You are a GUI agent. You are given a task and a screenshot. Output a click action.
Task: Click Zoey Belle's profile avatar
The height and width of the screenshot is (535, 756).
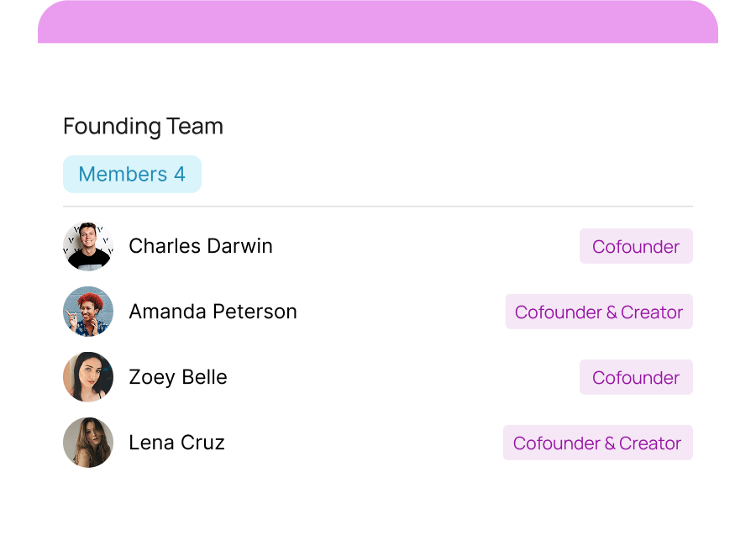point(88,377)
